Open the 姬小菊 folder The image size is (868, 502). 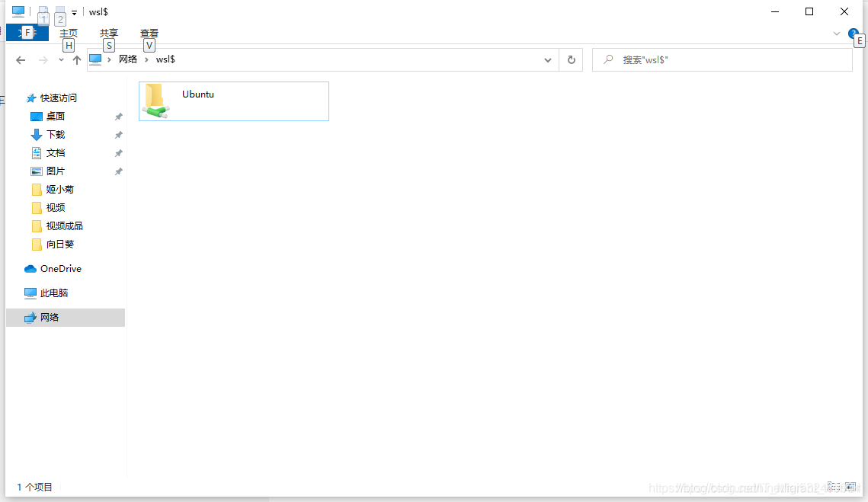(59, 189)
